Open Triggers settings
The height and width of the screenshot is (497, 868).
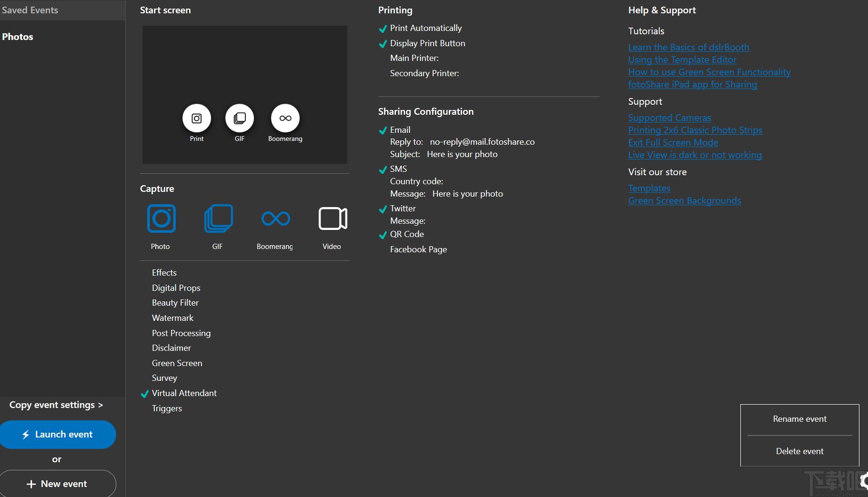[x=167, y=408]
